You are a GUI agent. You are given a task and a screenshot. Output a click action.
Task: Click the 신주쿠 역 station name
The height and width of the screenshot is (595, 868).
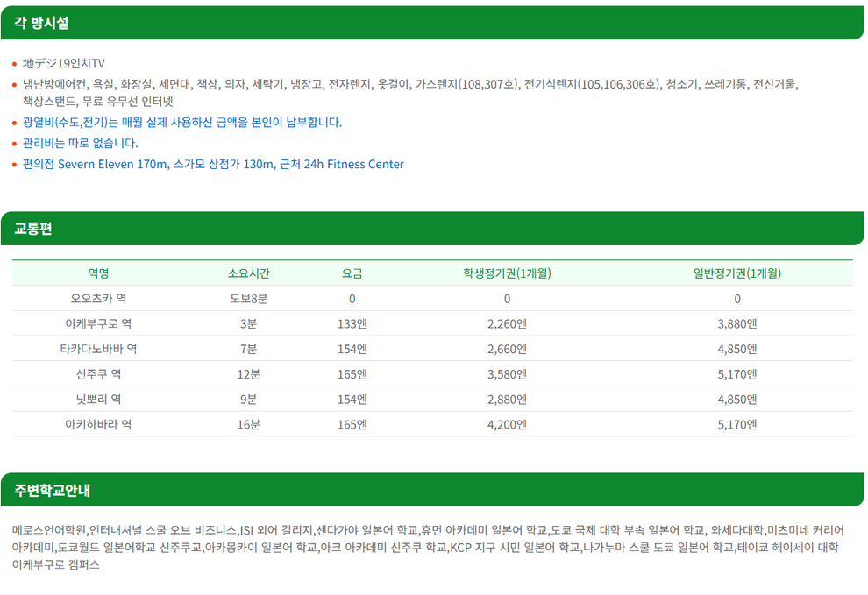tap(98, 374)
